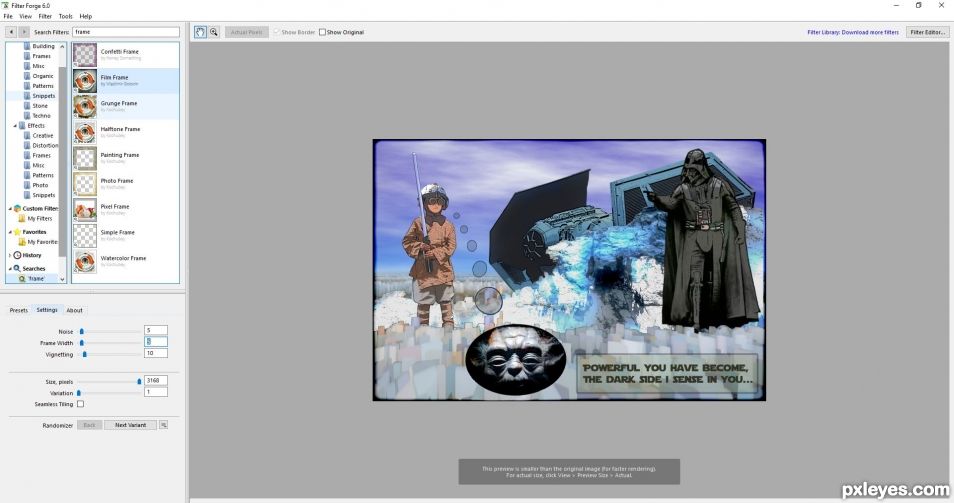
Task: Switch to the Presets tab
Action: (x=19, y=310)
